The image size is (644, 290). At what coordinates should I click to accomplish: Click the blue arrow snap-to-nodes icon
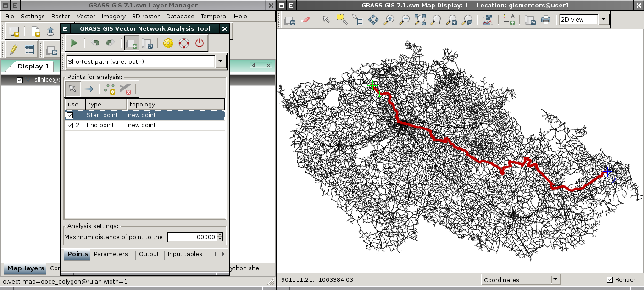(89, 89)
